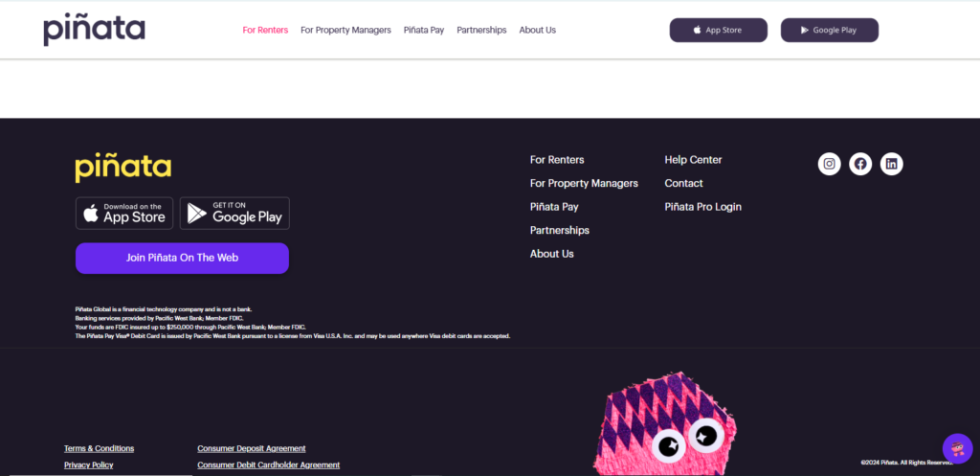The image size is (980, 476).
Task: Click Join Piñata On The Web button
Action: tap(182, 258)
